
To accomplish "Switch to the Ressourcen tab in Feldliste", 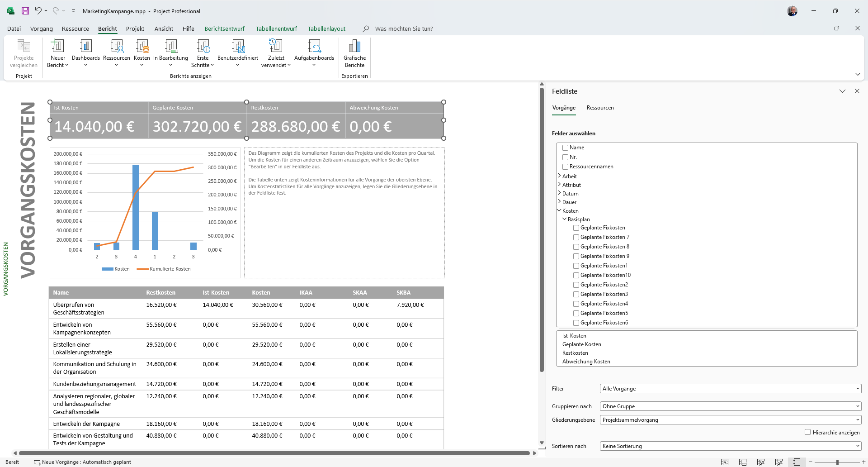I will click(x=600, y=108).
